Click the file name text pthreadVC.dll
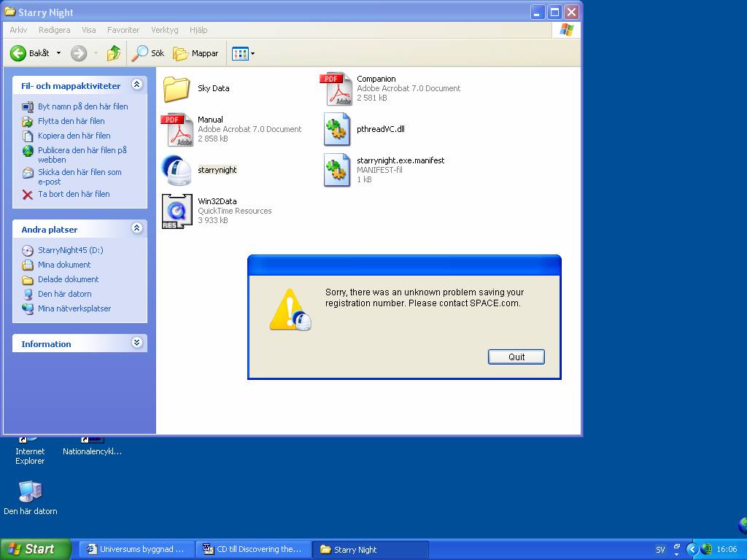747x560 pixels. point(381,129)
